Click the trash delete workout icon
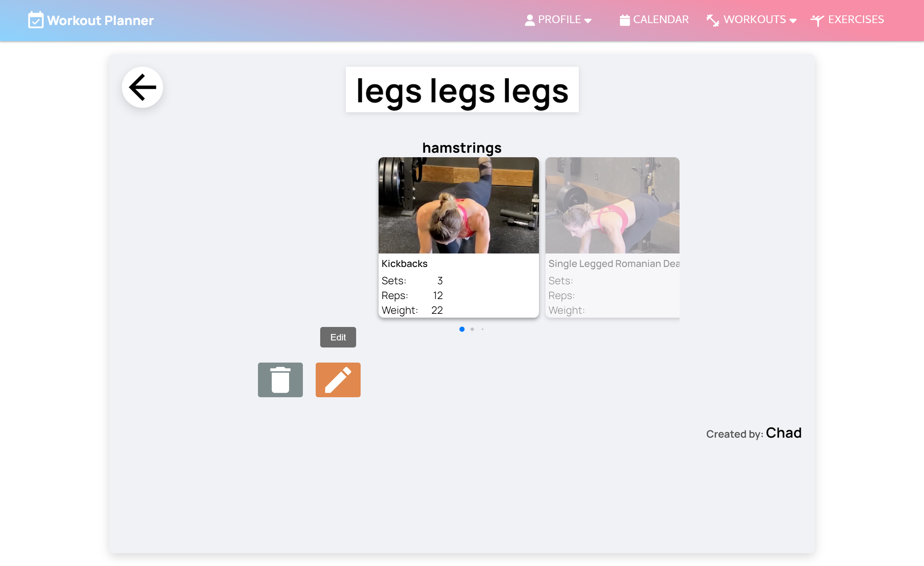This screenshot has height=566, width=924. coord(280,380)
